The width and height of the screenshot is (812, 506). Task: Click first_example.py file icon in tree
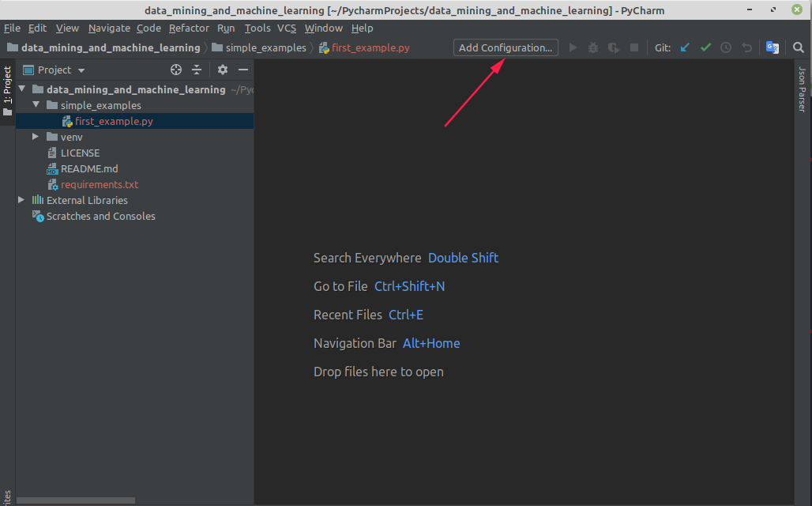pos(67,121)
